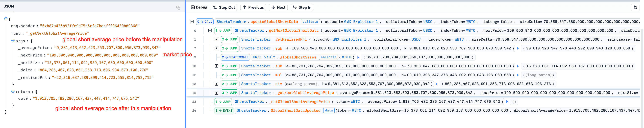This screenshot has width=644, height=128.
Task: Click Step In button
Action: click(302, 8)
